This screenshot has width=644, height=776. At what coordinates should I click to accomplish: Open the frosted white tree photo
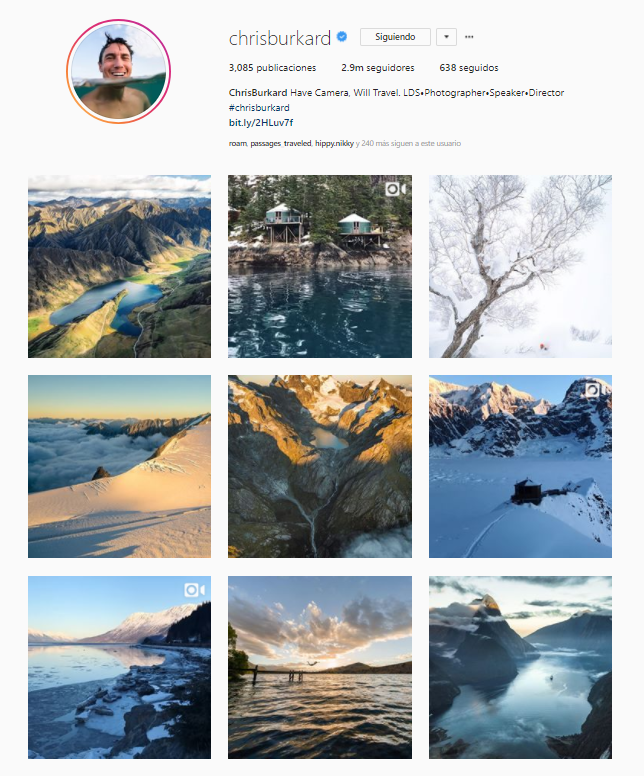tap(520, 266)
